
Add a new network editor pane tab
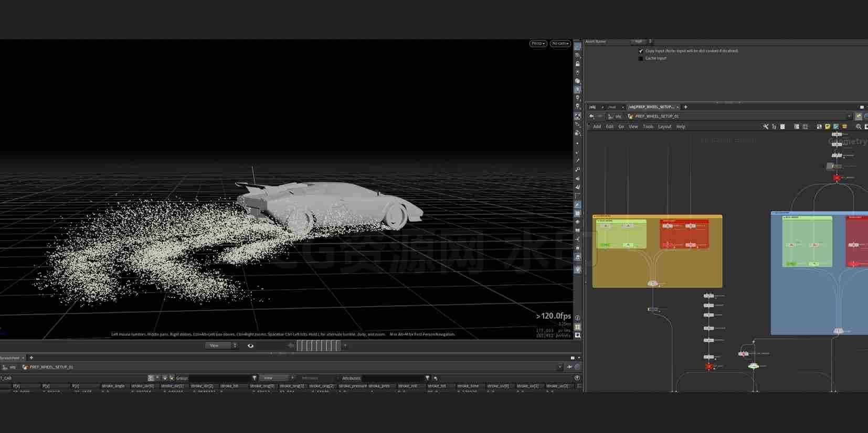click(685, 107)
